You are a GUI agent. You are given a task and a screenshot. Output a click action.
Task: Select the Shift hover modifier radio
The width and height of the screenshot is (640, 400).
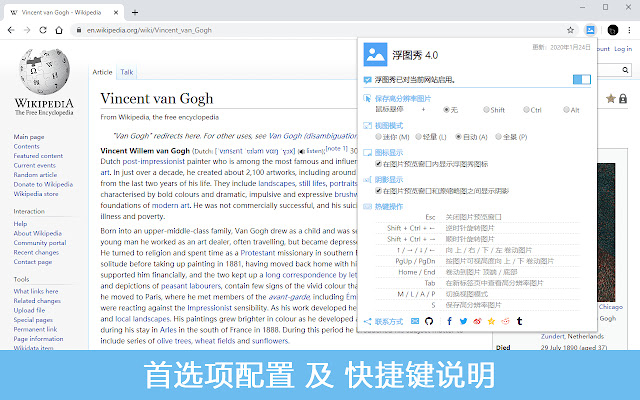486,110
